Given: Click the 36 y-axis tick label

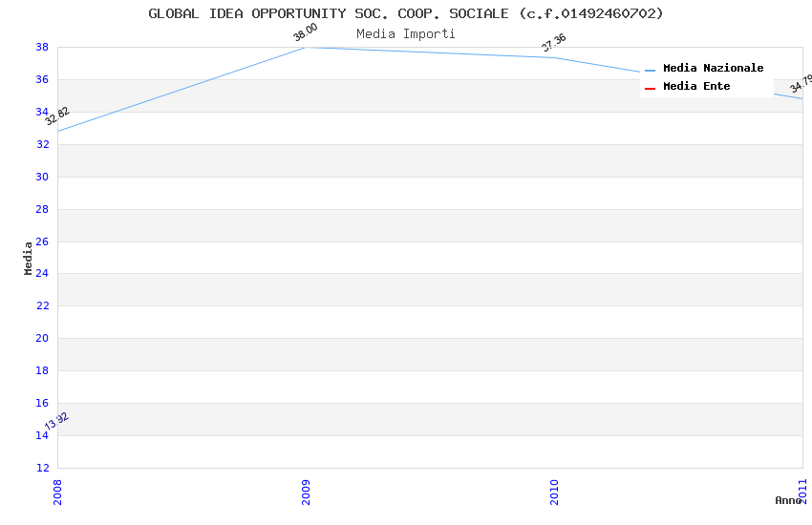Looking at the screenshot, I should tap(42, 79).
